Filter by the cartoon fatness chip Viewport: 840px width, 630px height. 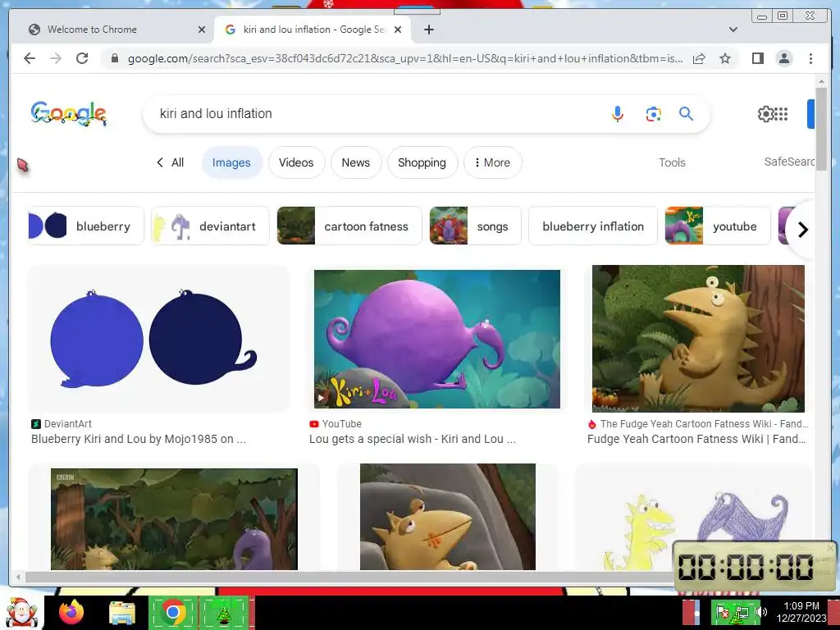click(349, 226)
